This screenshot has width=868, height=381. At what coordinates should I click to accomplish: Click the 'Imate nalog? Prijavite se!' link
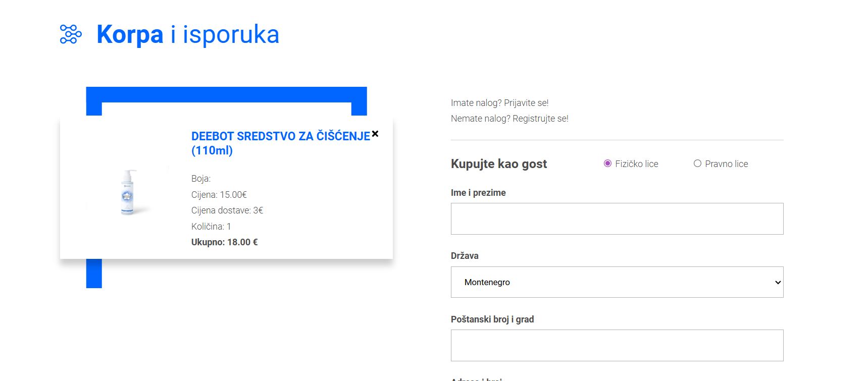pyautogui.click(x=499, y=103)
